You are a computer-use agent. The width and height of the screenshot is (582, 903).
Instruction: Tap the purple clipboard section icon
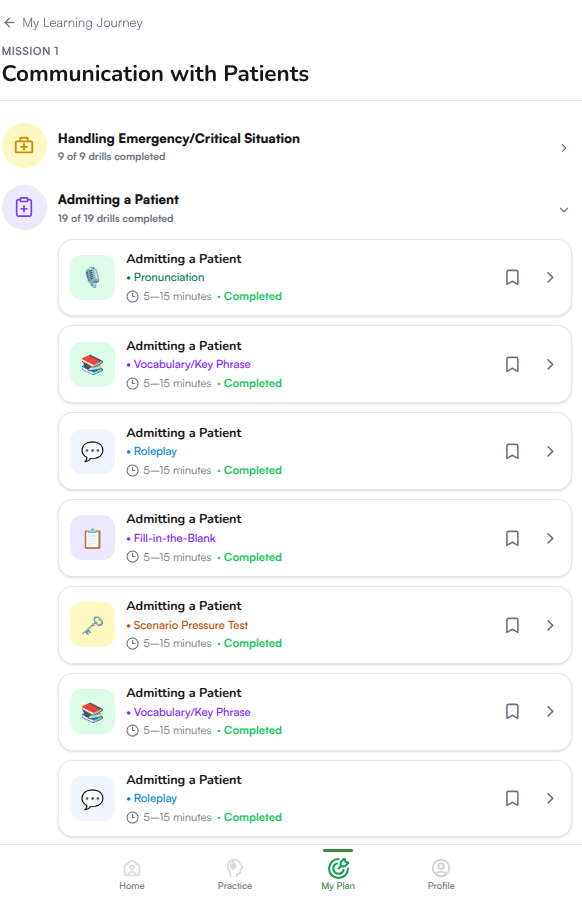[24, 207]
